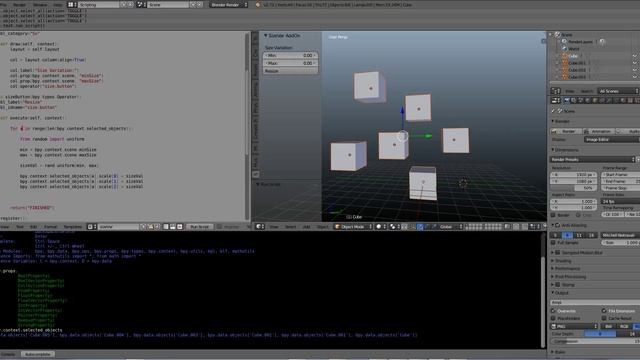Open the PNG file format dropdown
Image resolution: width=640 pixels, height=360 pixels.
(x=574, y=327)
